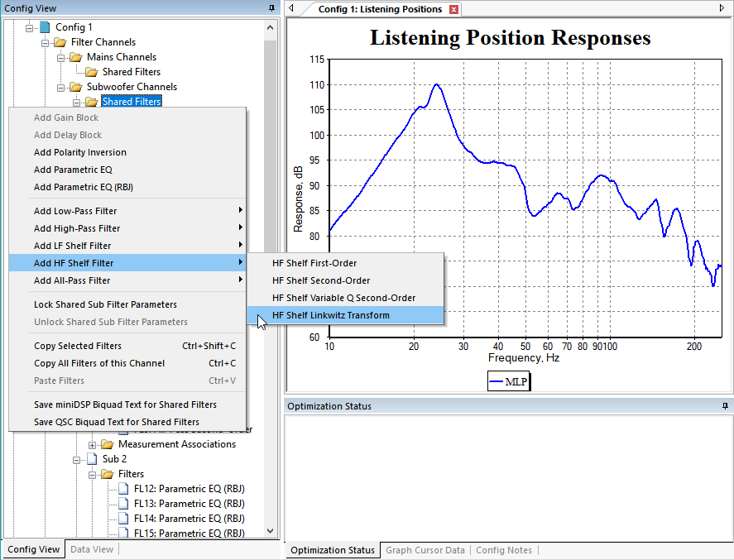Collapse the Filters node under Sub 2
The width and height of the screenshot is (734, 560).
coord(92,475)
